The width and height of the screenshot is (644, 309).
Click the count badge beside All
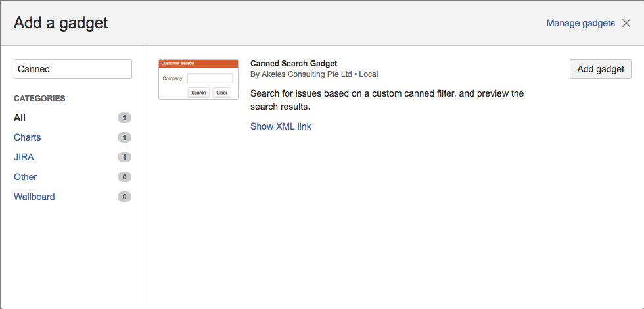(x=124, y=118)
